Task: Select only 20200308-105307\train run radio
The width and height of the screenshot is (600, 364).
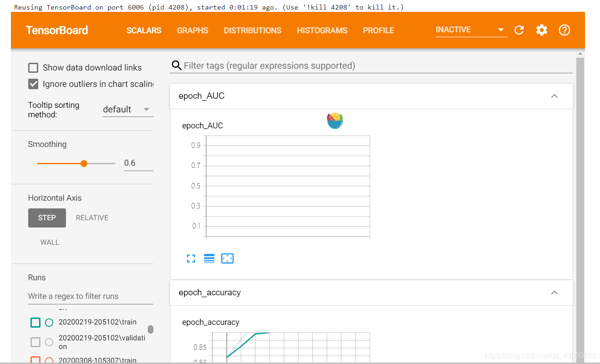Action: click(x=49, y=360)
